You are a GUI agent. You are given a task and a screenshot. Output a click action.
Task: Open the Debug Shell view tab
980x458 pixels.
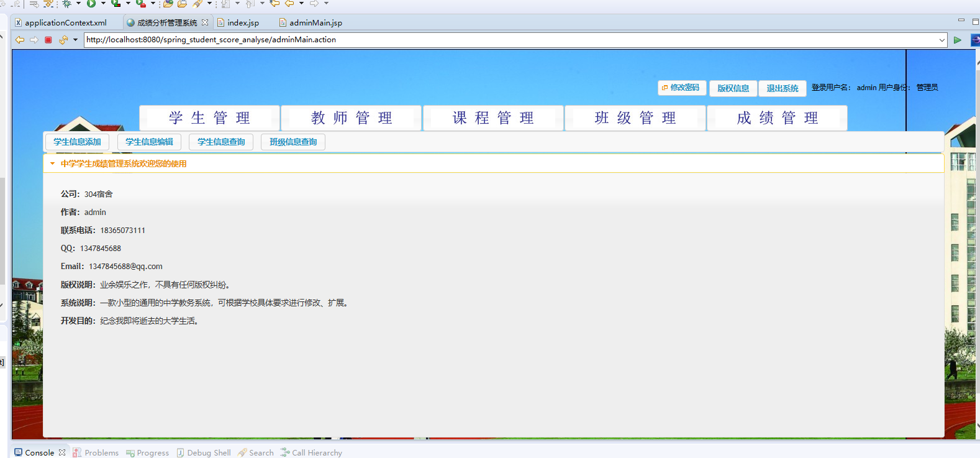point(204,452)
